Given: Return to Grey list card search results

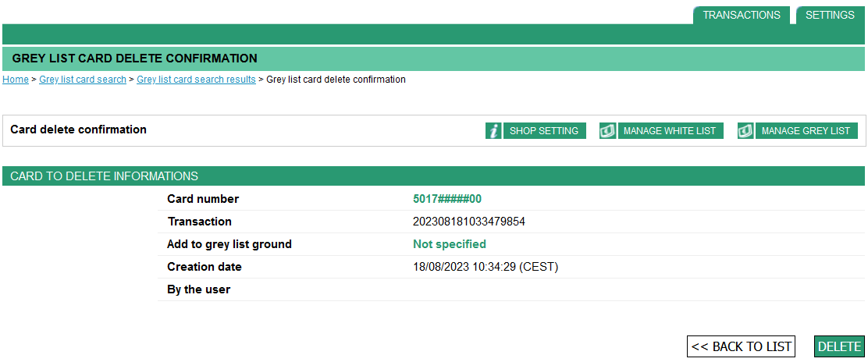Looking at the screenshot, I should 196,79.
